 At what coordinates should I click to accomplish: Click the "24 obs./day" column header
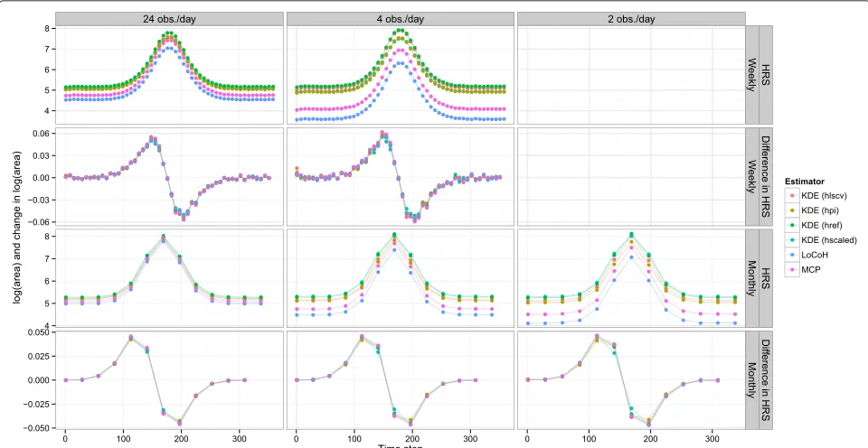coord(169,19)
